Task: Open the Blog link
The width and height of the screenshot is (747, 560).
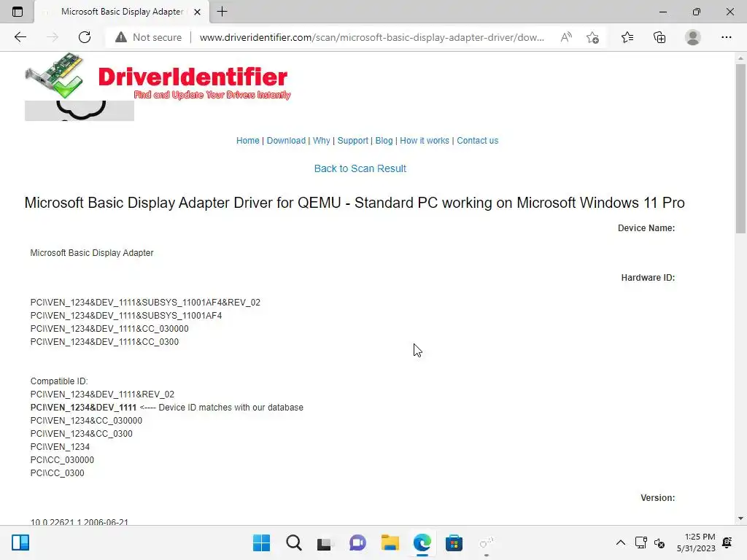Action: 384,141
